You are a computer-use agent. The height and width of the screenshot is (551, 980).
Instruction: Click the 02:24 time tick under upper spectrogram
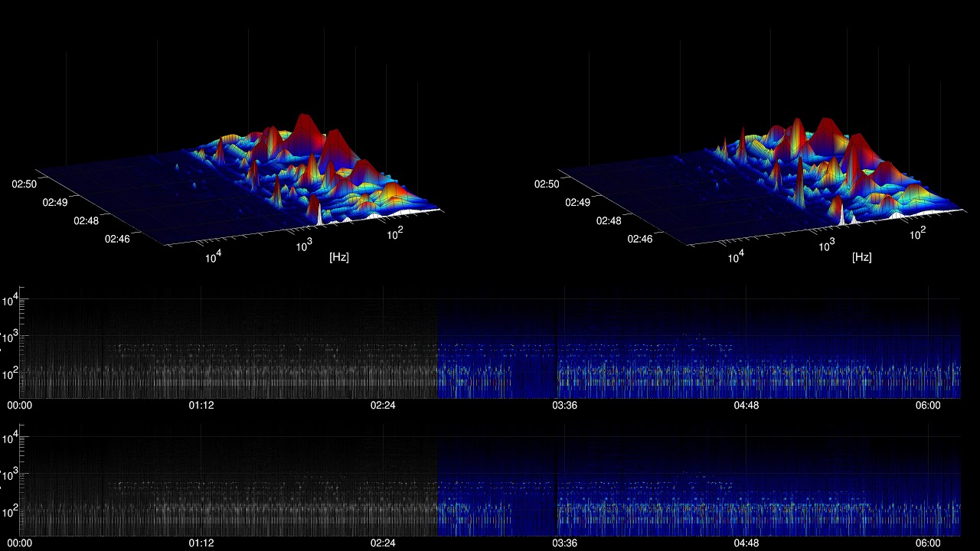click(x=383, y=406)
